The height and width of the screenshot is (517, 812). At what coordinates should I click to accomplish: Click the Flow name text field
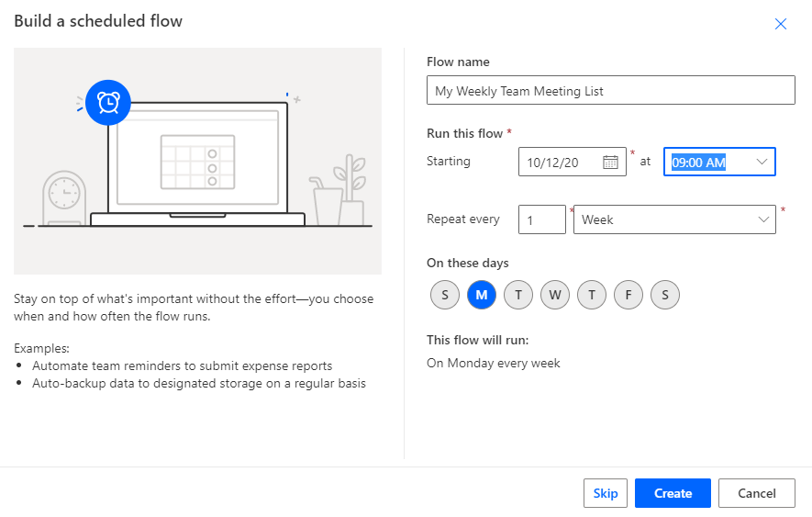coord(610,91)
